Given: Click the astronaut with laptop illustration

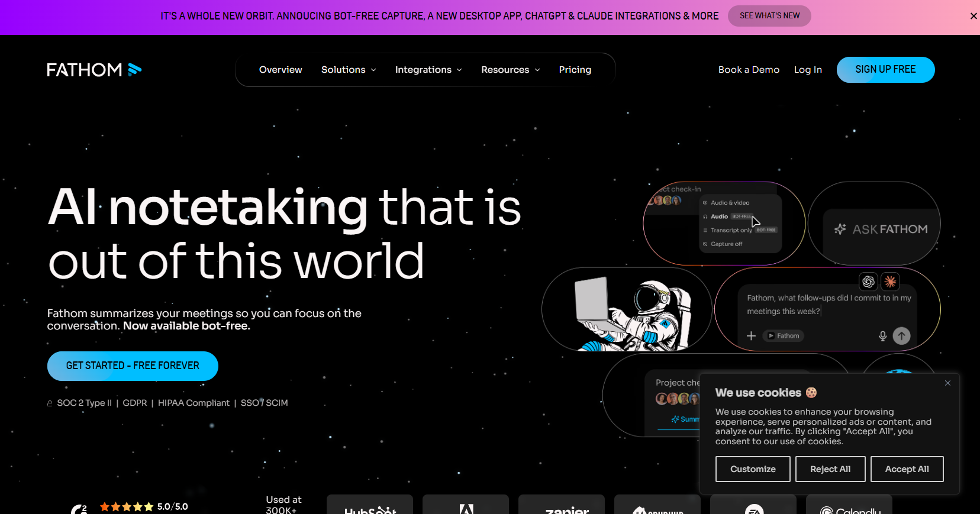Looking at the screenshot, I should coord(633,313).
